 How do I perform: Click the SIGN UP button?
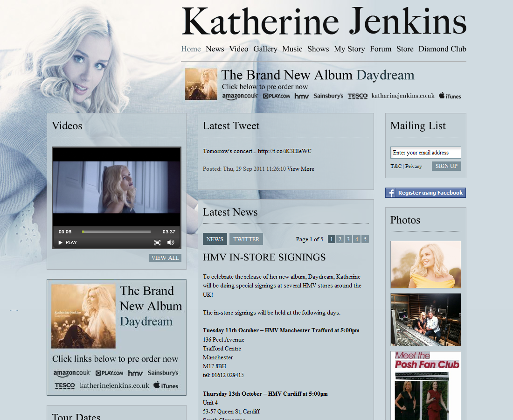(447, 166)
